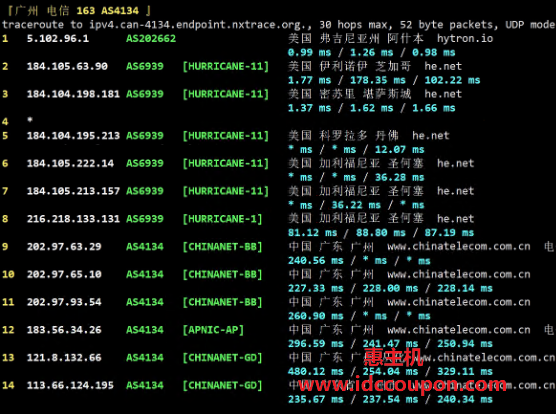Image resolution: width=556 pixels, height=414 pixels.
Task: Click IP 216.218.133.131 in hop 8
Action: point(73,219)
